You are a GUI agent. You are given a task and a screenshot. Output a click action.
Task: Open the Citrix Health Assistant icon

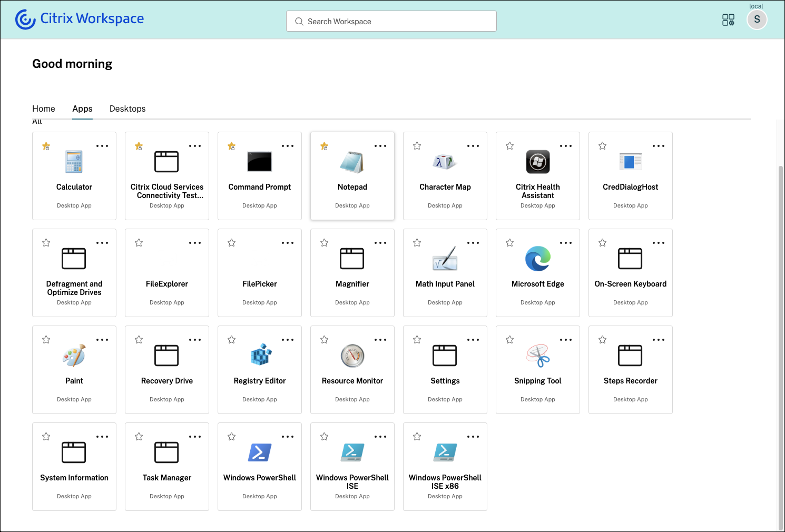coord(538,162)
